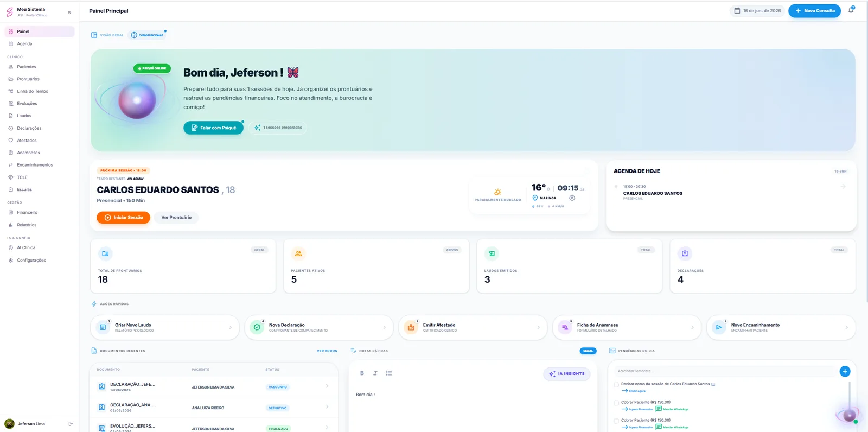Toggle the GERAL pill in quick notes

(588, 351)
